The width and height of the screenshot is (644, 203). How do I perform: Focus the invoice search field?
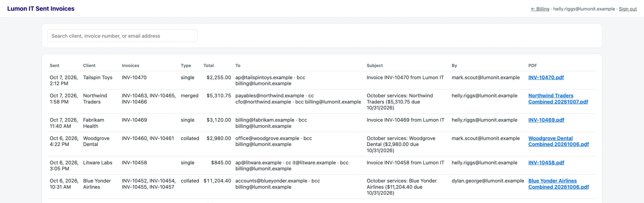pos(123,36)
